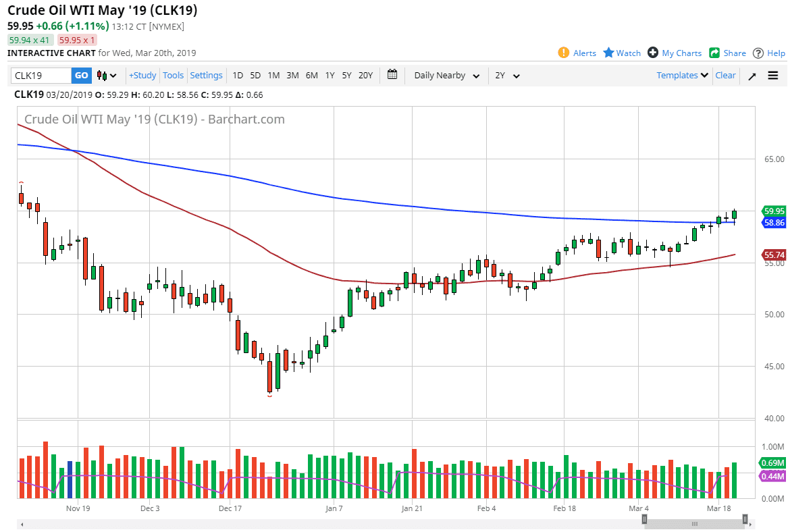Open the Tools menu
The height and width of the screenshot is (532, 788).
click(173, 75)
